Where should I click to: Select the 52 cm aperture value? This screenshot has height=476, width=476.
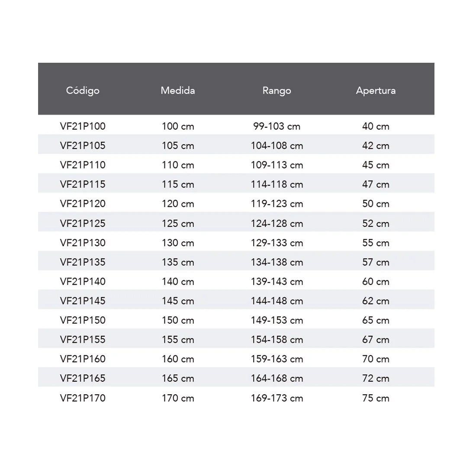pyautogui.click(x=376, y=223)
